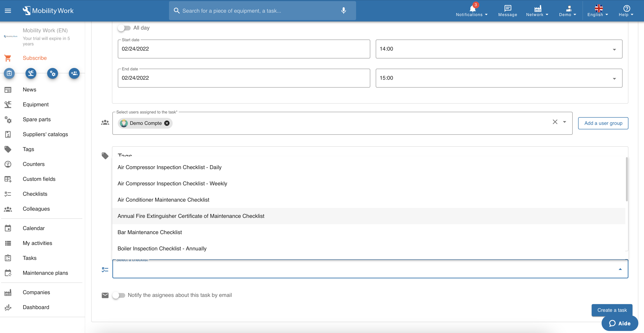The width and height of the screenshot is (644, 333).
Task: Click the add equipment shortcut circle icon
Action: click(x=31, y=73)
